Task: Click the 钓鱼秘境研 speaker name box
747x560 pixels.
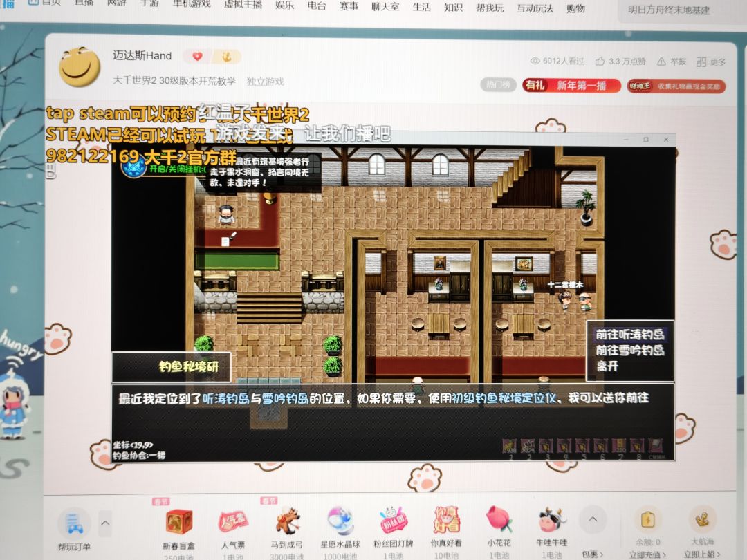Action: click(x=172, y=366)
